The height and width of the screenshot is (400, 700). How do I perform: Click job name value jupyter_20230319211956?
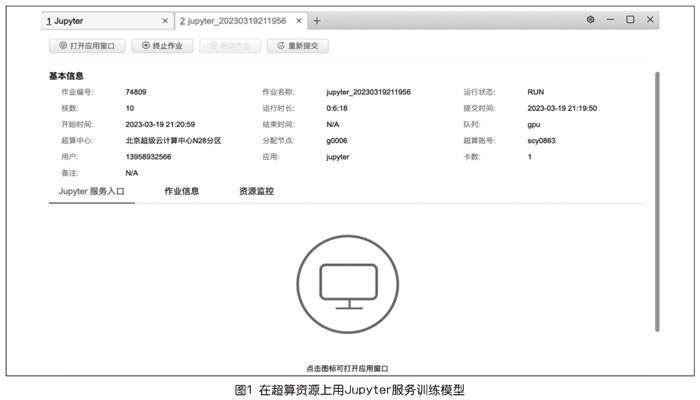(x=368, y=92)
